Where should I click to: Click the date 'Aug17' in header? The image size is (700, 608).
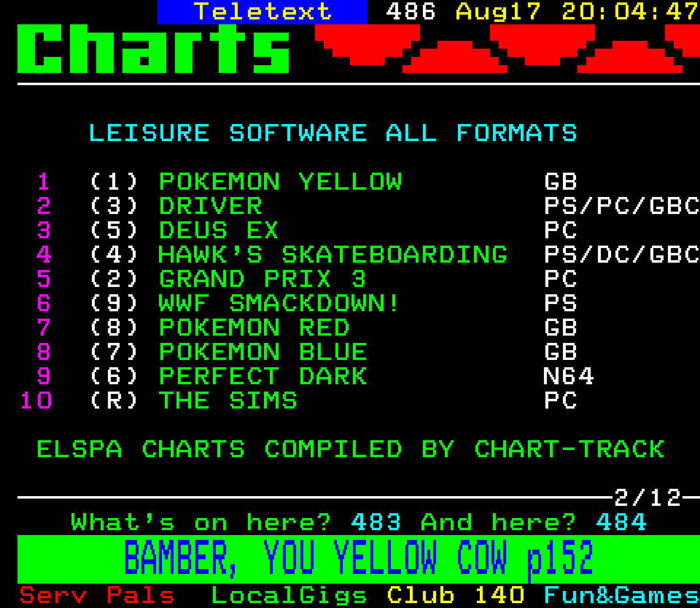coord(498,12)
